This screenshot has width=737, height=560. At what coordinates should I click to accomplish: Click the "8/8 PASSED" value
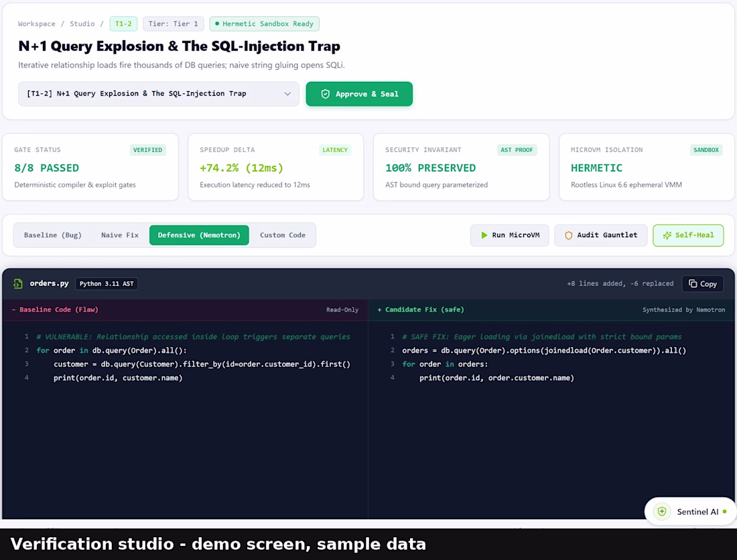point(46,167)
